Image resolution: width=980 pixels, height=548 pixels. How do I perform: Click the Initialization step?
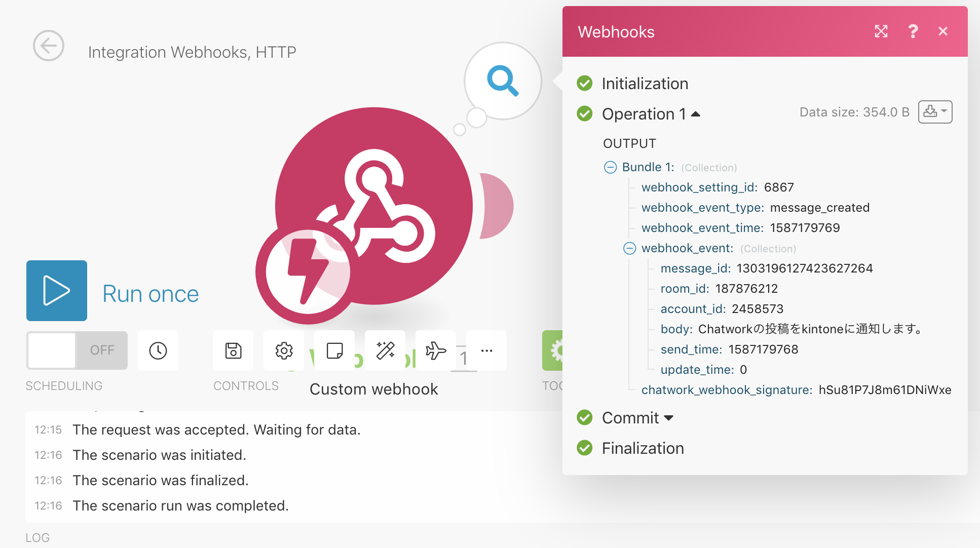pos(645,84)
